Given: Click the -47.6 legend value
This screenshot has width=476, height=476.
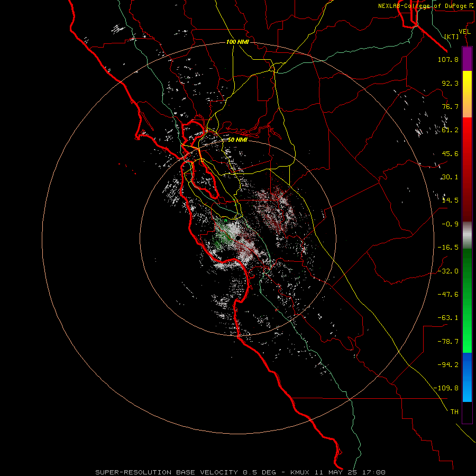Looking at the screenshot, I should pyautogui.click(x=448, y=295).
